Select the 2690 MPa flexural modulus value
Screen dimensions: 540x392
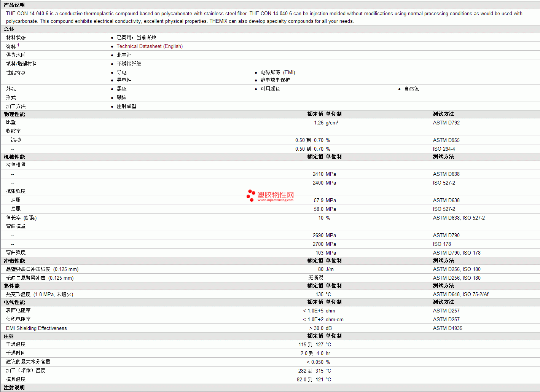pos(325,235)
